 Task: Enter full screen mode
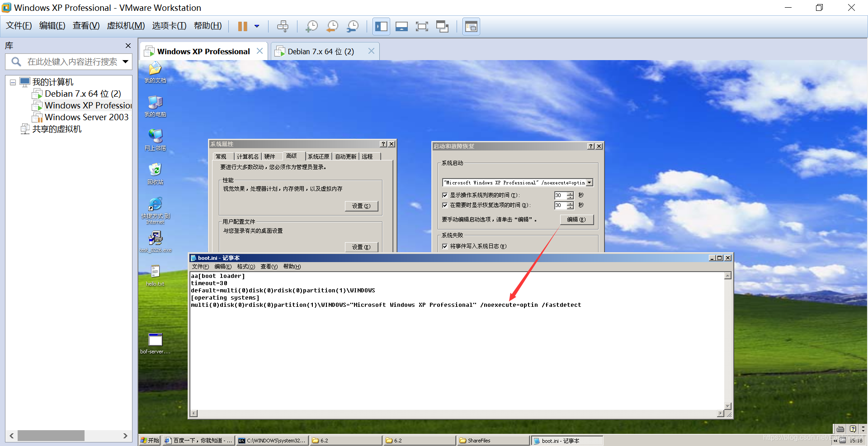coord(422,26)
